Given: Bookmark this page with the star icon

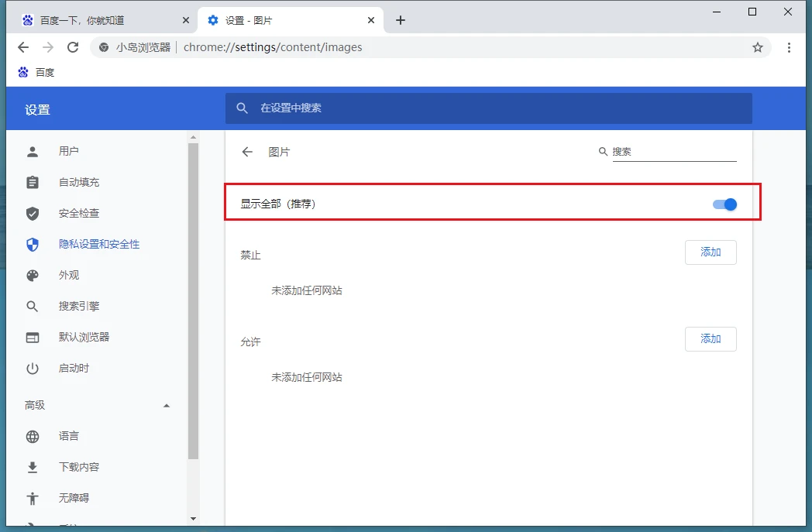Looking at the screenshot, I should tap(758, 47).
